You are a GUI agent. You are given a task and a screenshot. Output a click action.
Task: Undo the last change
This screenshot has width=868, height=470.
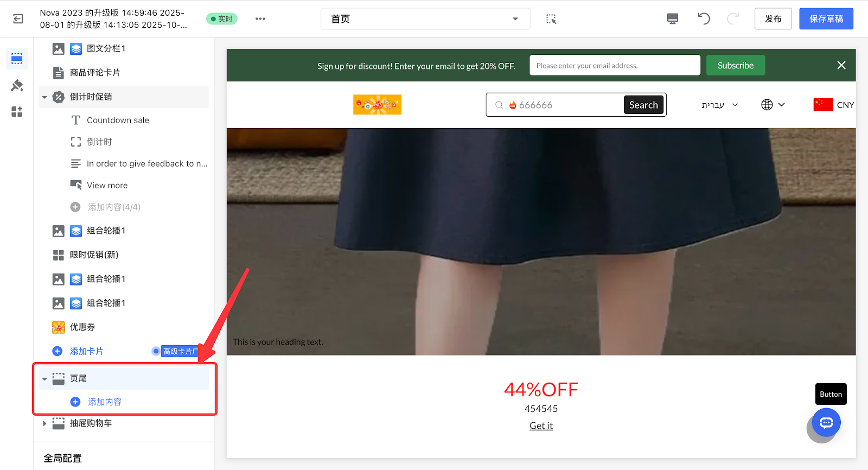coord(704,19)
